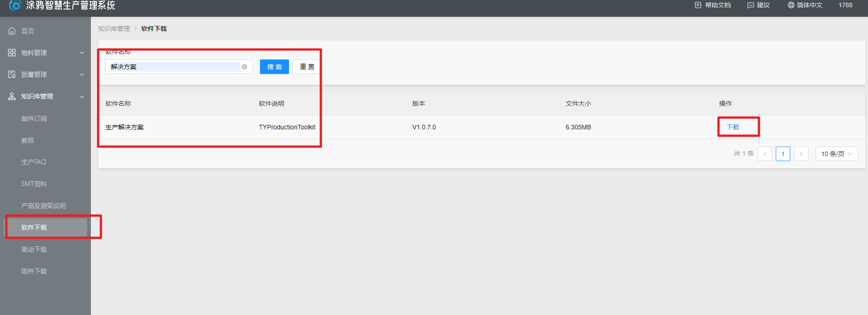
Task: Expand the 质量管理 menu chevron
Action: [82, 74]
